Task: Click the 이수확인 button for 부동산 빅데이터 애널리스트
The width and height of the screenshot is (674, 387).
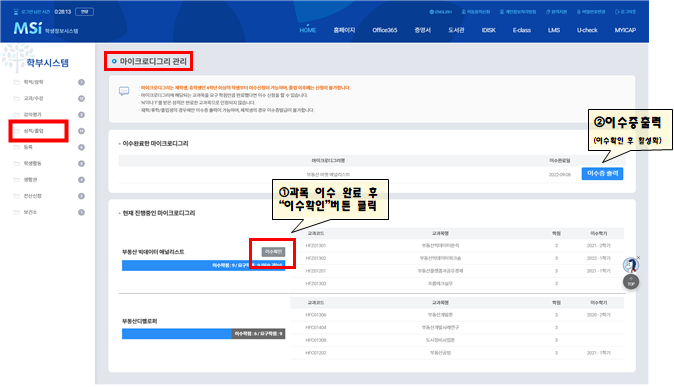Action: tap(273, 252)
